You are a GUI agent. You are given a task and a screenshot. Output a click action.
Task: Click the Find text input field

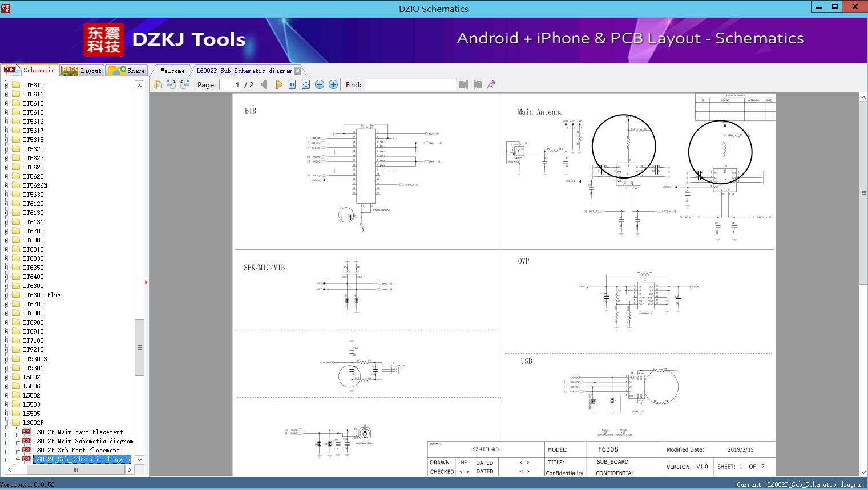(x=410, y=84)
